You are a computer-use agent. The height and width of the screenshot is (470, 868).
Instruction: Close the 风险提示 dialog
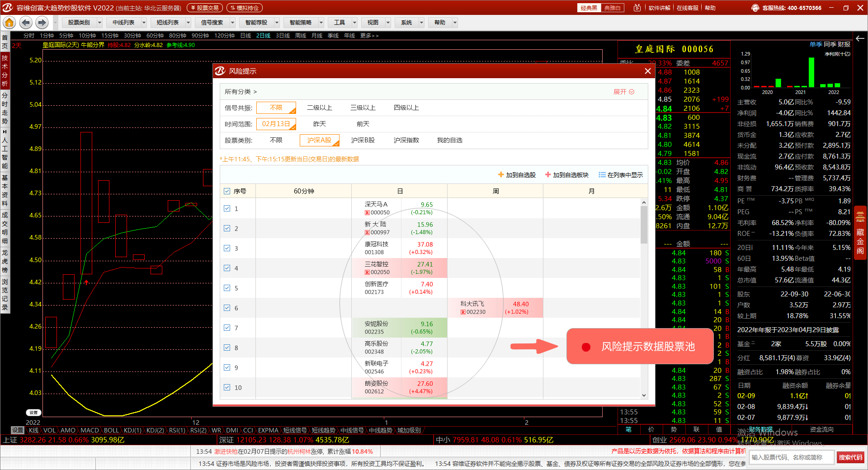[647, 71]
